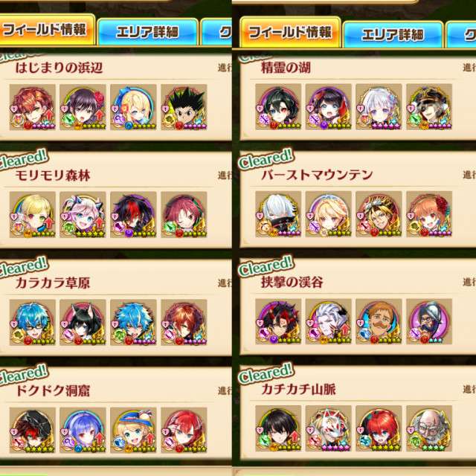The width and height of the screenshot is (476, 476).
Task: Switch to left エリア詳細 tab
Action: click(147, 32)
